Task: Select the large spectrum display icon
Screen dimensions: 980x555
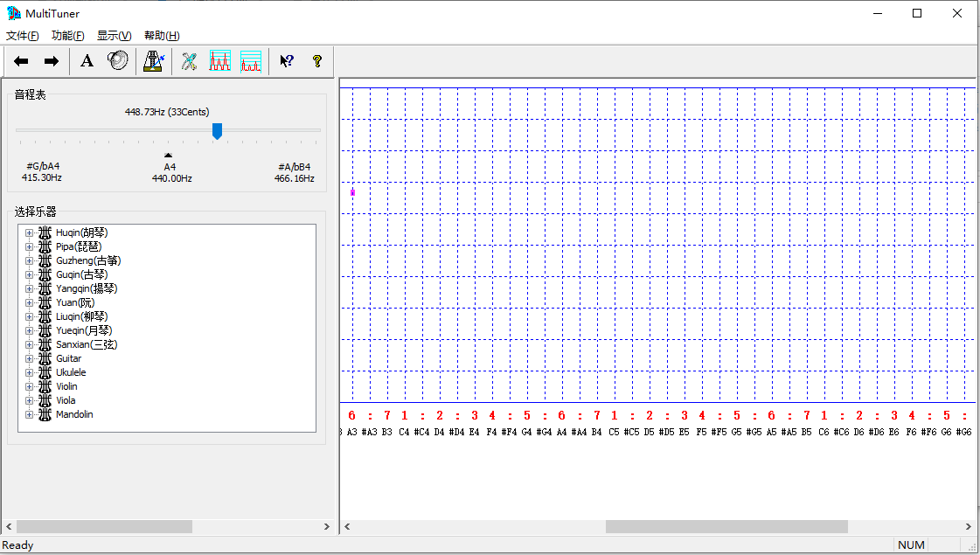Action: 219,61
